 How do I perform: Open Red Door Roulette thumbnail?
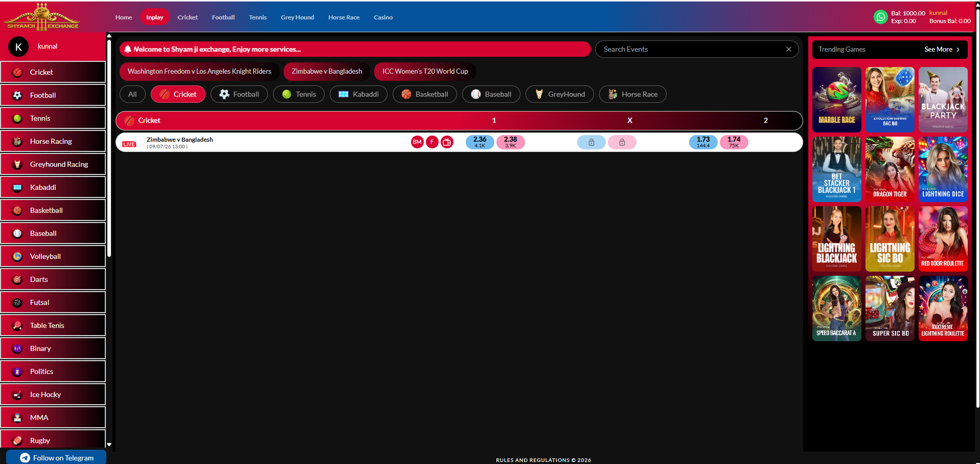point(943,239)
